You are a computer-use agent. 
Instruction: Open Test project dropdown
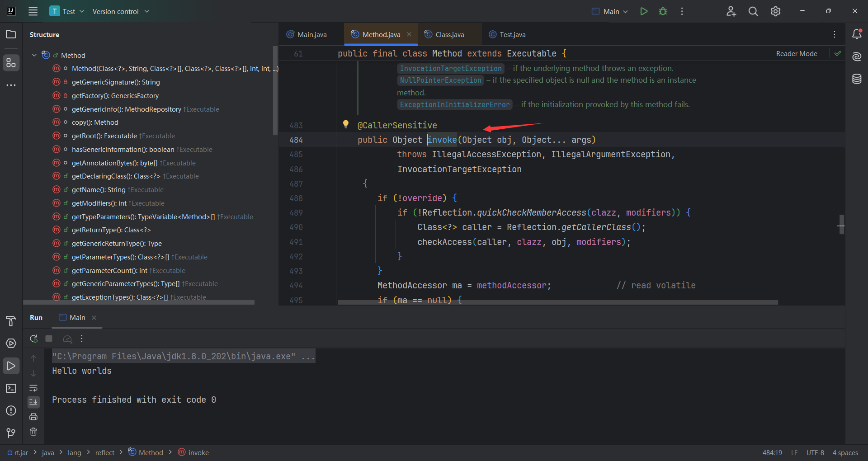67,11
